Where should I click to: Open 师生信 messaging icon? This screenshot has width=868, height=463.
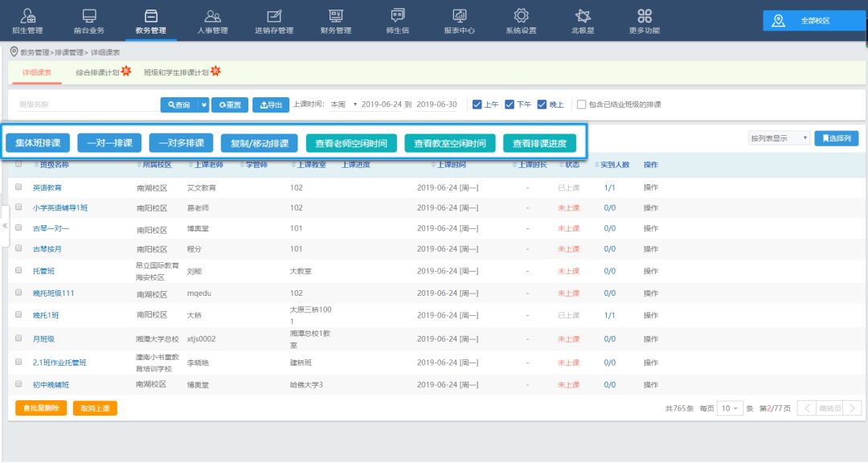pos(398,16)
